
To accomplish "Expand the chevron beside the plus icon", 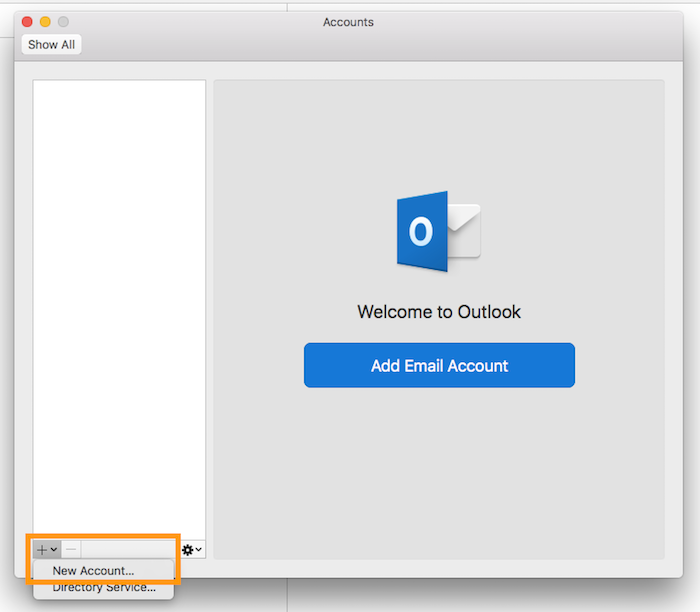I will pos(54,550).
